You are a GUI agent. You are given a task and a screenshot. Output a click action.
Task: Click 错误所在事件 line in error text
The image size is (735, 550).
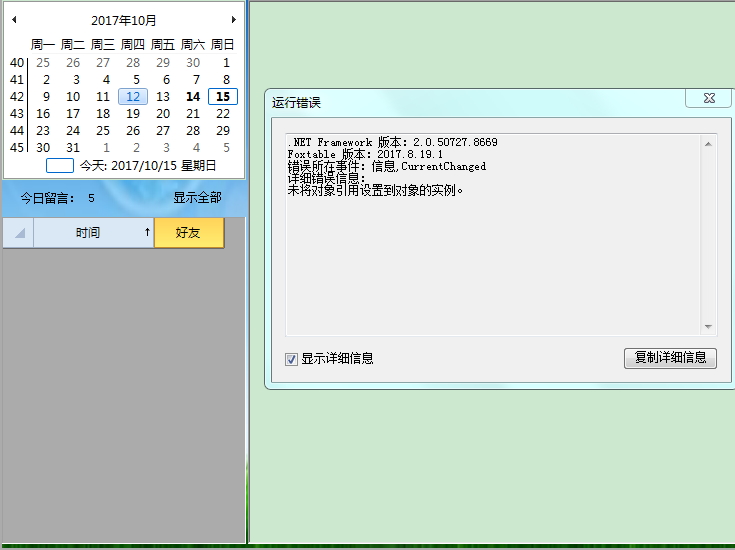387,166
